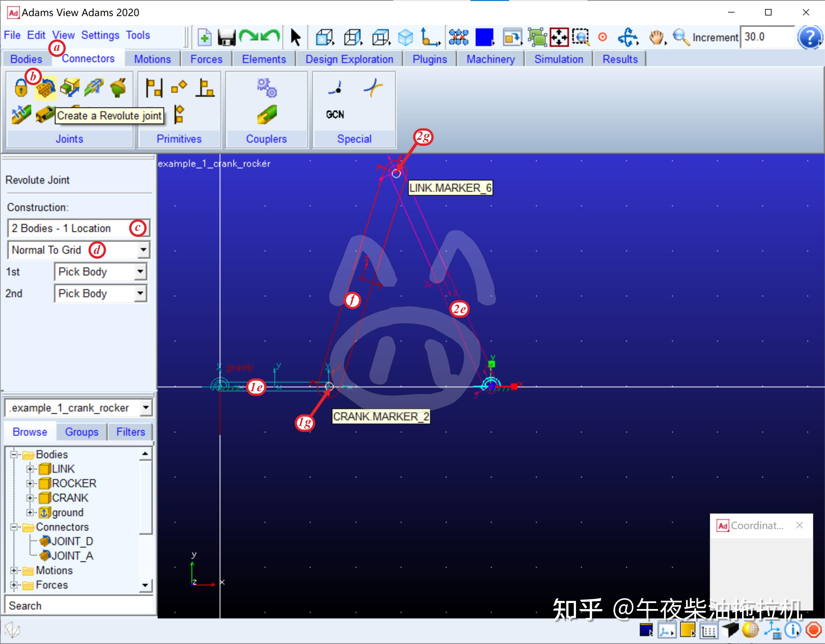Open the 2nd Pick Body dropdown
Viewport: 825px width, 644px height.
coord(100,293)
